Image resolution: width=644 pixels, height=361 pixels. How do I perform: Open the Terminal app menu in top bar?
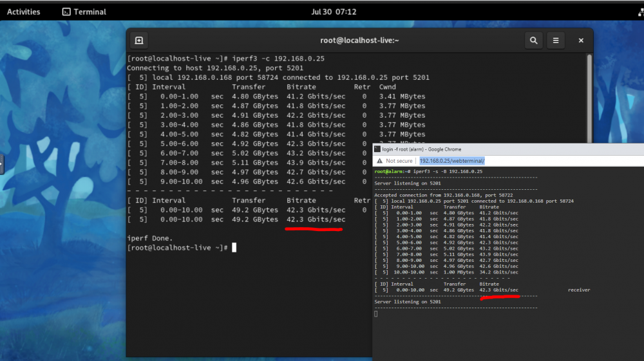point(84,12)
